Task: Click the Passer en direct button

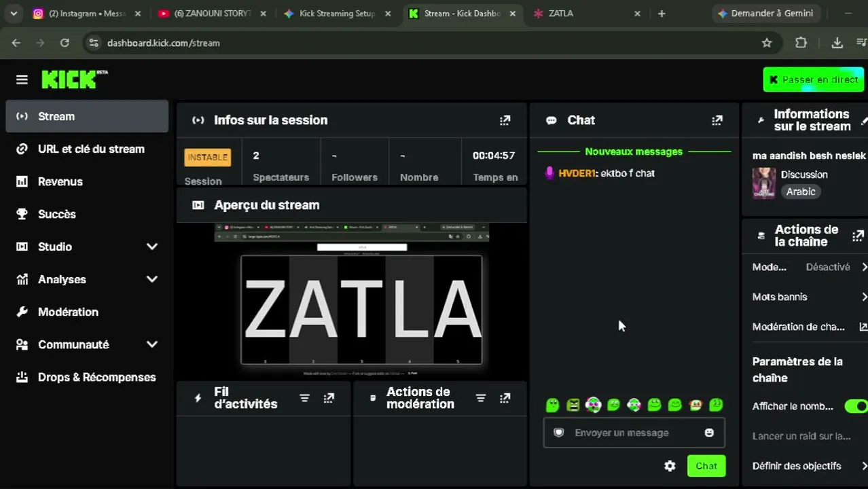Action: (x=814, y=79)
